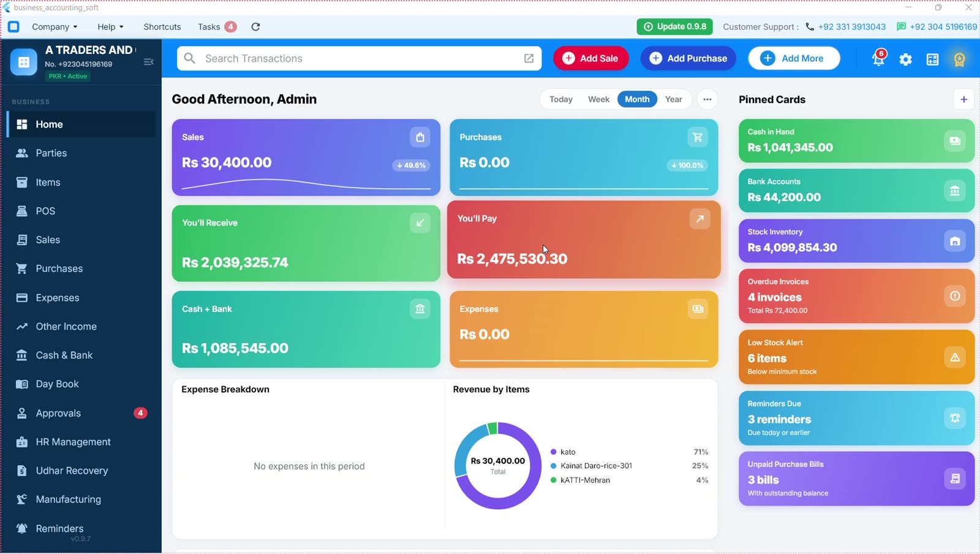980x554 pixels.
Task: Open the Shortcuts menu
Action: tap(162, 27)
